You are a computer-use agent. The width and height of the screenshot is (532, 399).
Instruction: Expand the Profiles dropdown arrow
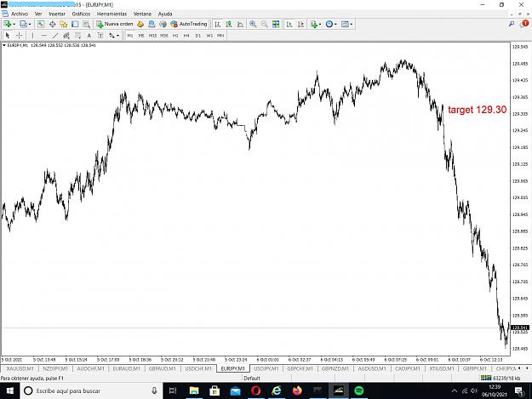(x=30, y=24)
